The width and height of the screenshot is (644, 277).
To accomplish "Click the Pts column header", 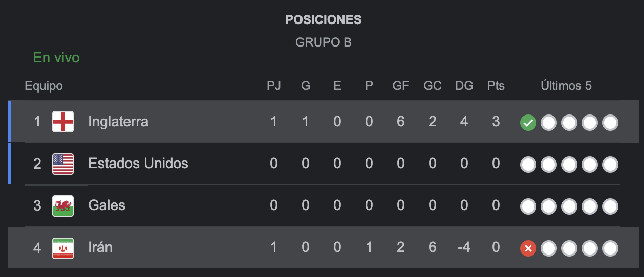I will pyautogui.click(x=496, y=86).
